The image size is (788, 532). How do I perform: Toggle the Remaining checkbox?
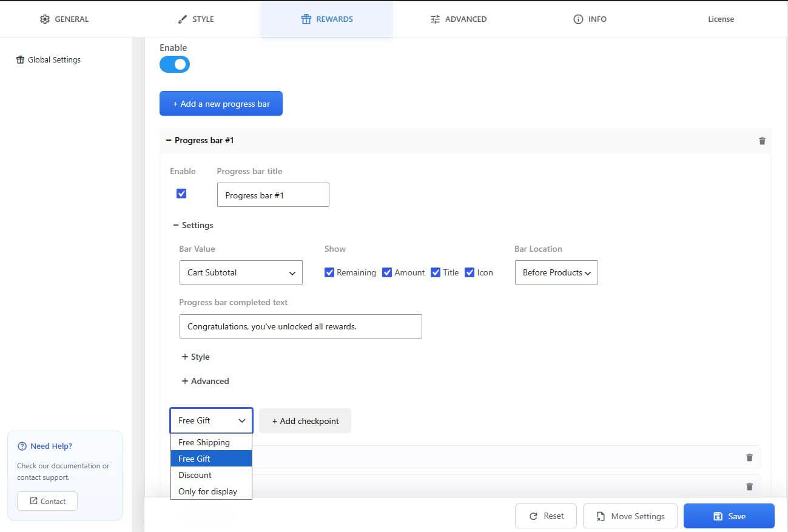point(329,272)
